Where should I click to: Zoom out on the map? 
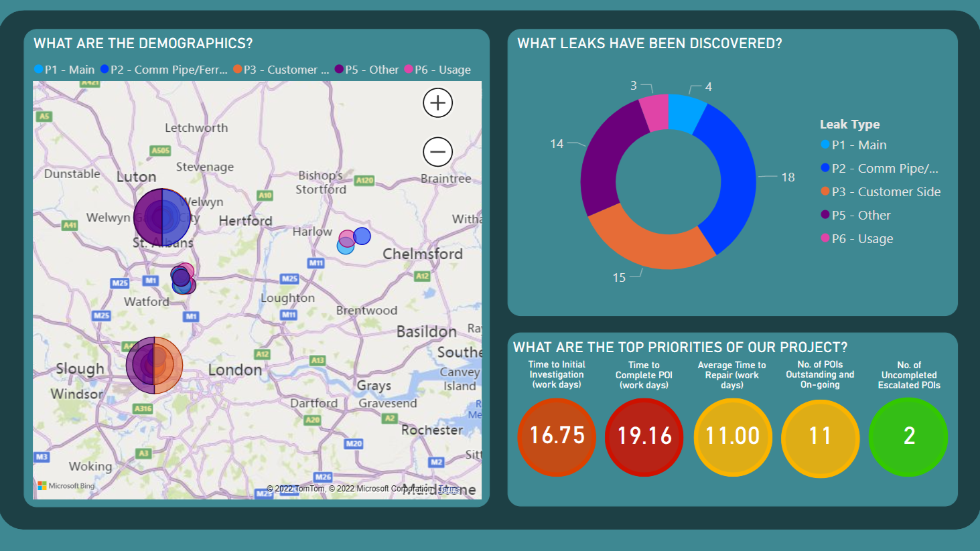coord(437,152)
